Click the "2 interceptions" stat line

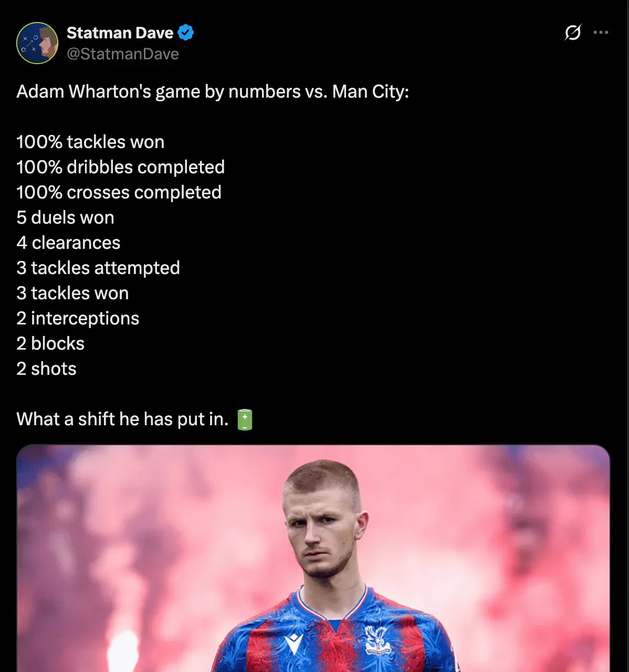tap(78, 319)
